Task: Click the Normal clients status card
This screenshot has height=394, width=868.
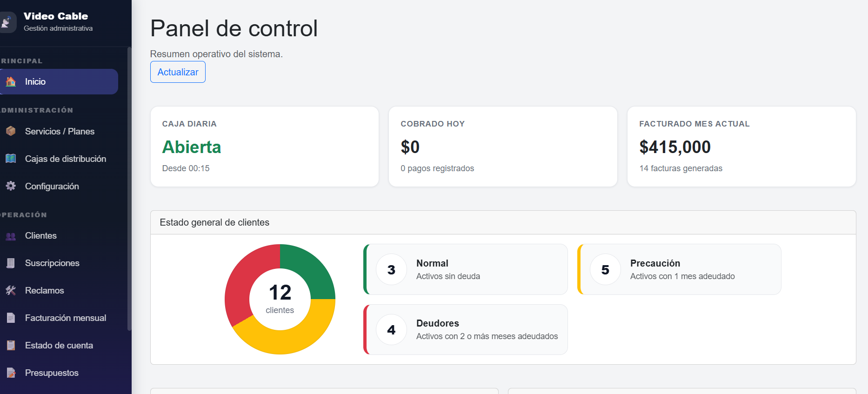Action: coord(466,269)
